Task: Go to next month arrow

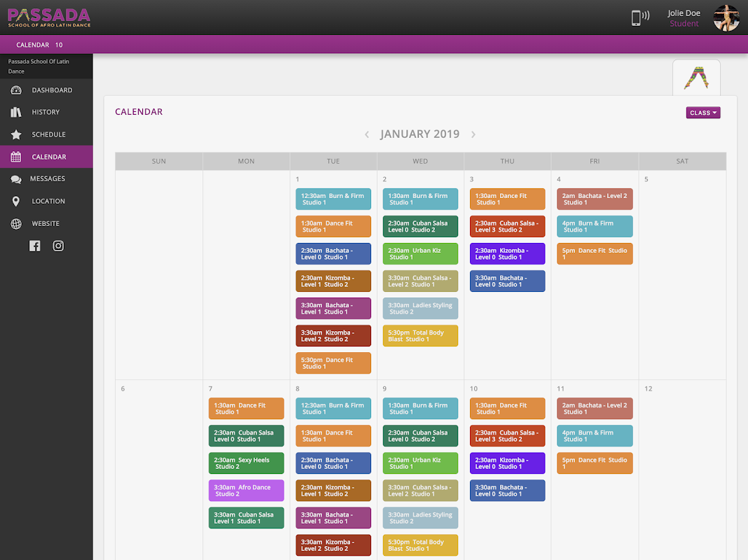Action: pyautogui.click(x=473, y=134)
